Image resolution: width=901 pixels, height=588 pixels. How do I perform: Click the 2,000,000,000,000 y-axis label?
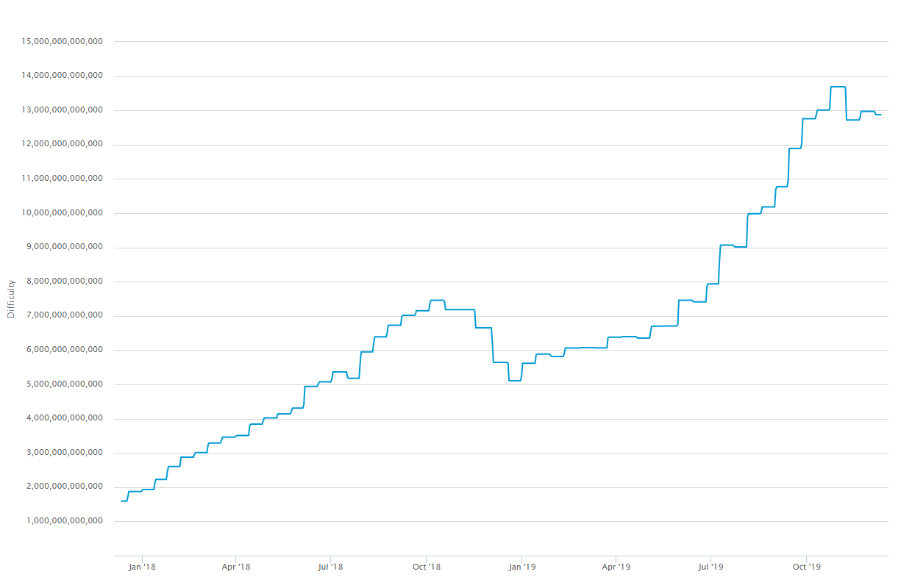tap(65, 487)
